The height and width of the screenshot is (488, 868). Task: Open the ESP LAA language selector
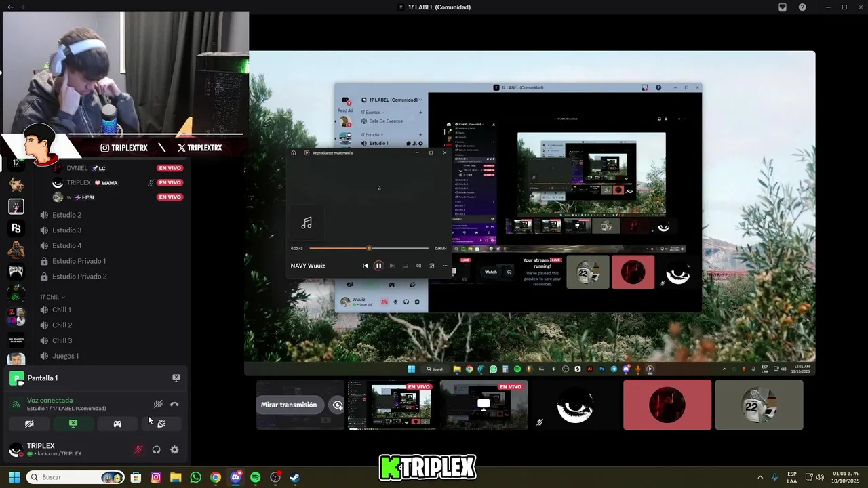792,477
